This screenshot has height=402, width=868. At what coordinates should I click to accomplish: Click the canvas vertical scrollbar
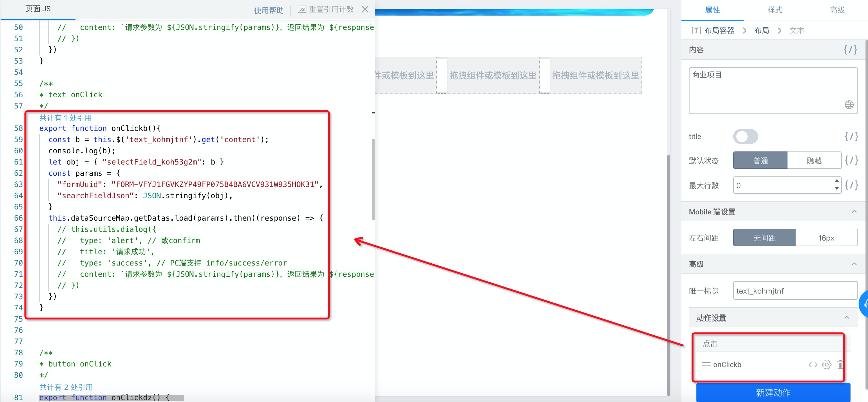pos(668,275)
